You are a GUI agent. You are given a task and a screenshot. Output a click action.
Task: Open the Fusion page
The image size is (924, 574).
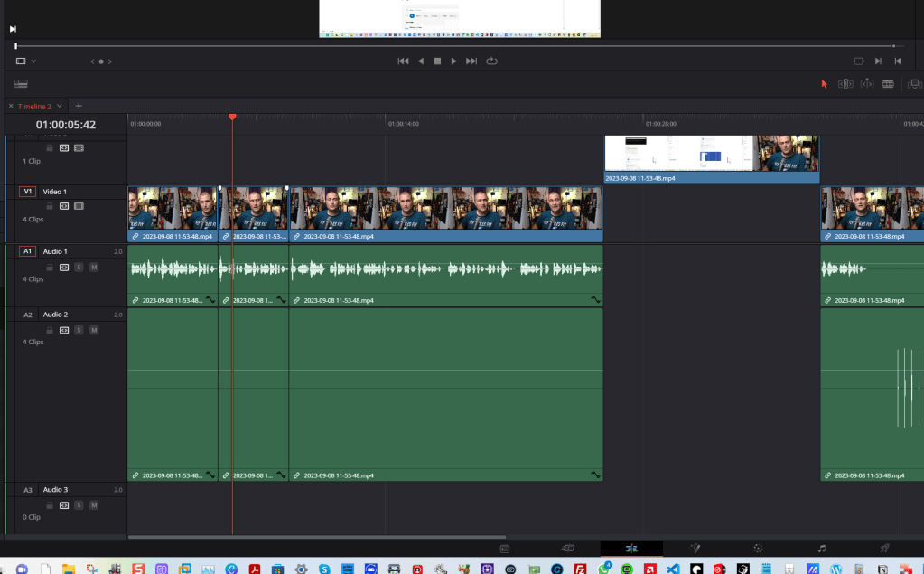click(695, 549)
